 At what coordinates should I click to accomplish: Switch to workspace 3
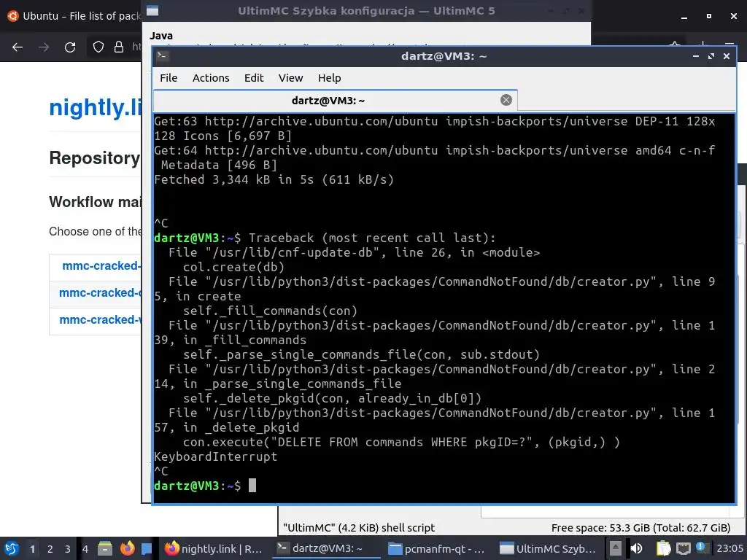pyautogui.click(x=68, y=549)
